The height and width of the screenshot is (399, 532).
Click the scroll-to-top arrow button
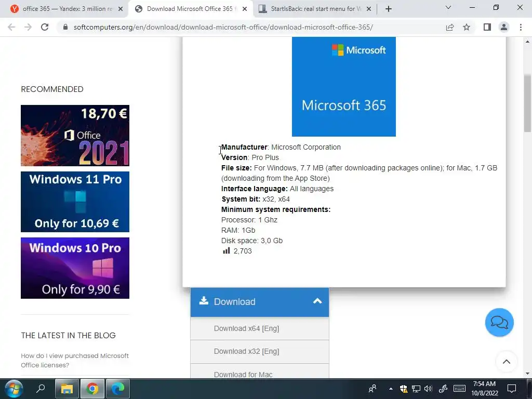pyautogui.click(x=506, y=362)
